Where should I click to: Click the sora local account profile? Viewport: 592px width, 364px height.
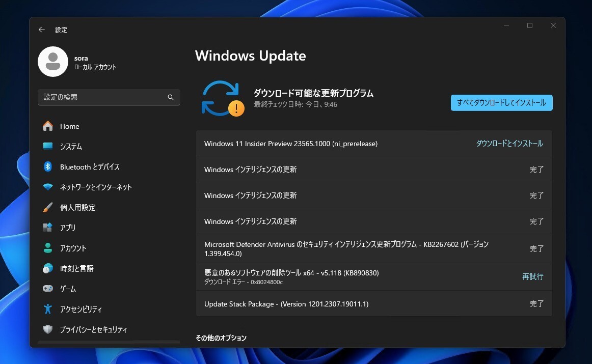point(53,61)
